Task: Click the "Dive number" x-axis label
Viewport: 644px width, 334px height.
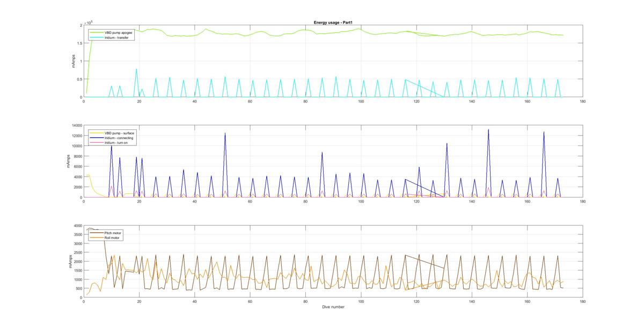Action: pyautogui.click(x=333, y=307)
